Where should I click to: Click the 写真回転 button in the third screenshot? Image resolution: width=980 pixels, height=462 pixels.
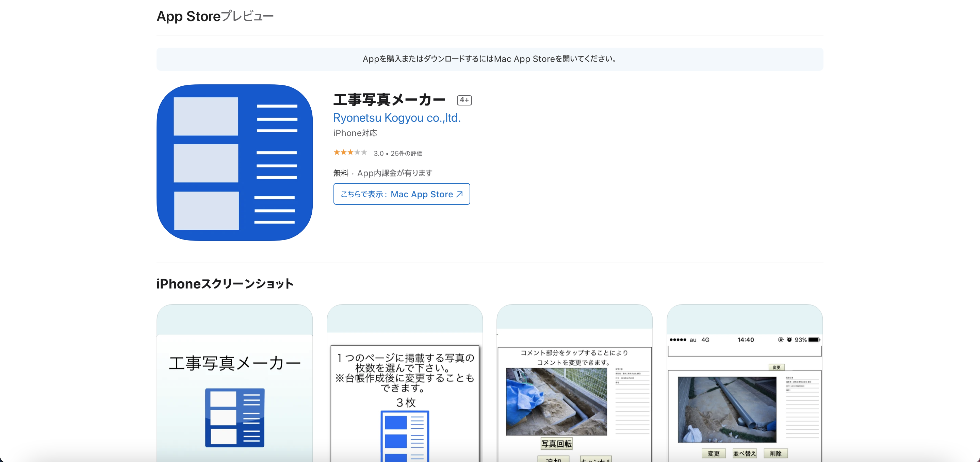pyautogui.click(x=556, y=443)
